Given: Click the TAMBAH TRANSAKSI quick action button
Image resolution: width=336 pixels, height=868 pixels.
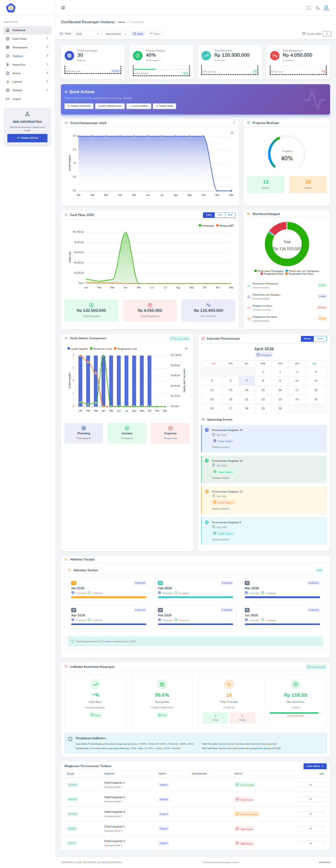Looking at the screenshot, I should pyautogui.click(x=79, y=106).
